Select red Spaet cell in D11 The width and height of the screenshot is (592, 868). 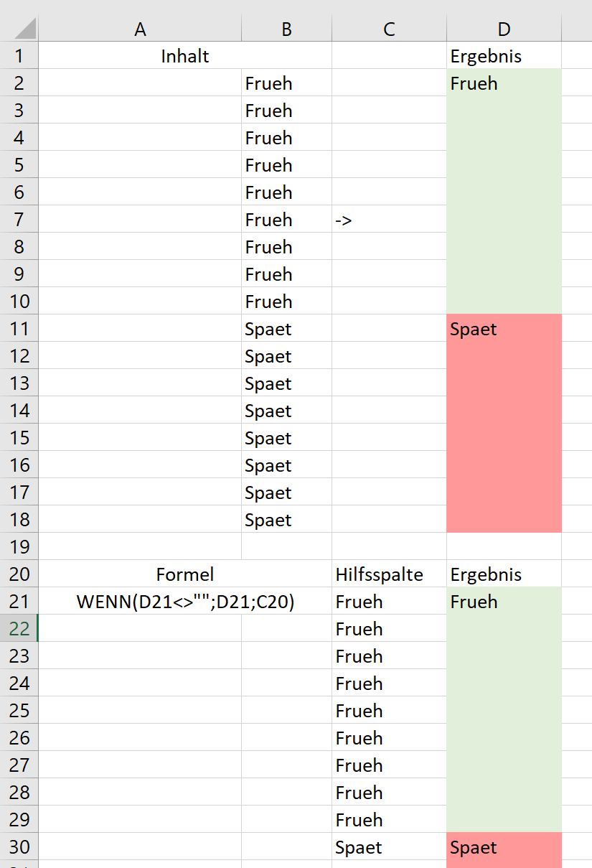[x=504, y=330]
